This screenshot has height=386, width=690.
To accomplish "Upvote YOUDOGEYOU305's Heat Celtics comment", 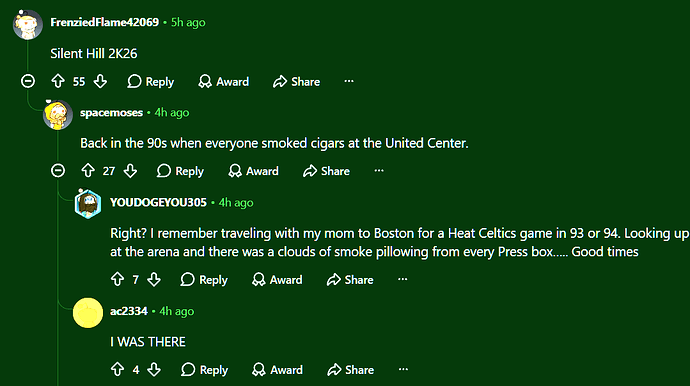I will [x=117, y=279].
